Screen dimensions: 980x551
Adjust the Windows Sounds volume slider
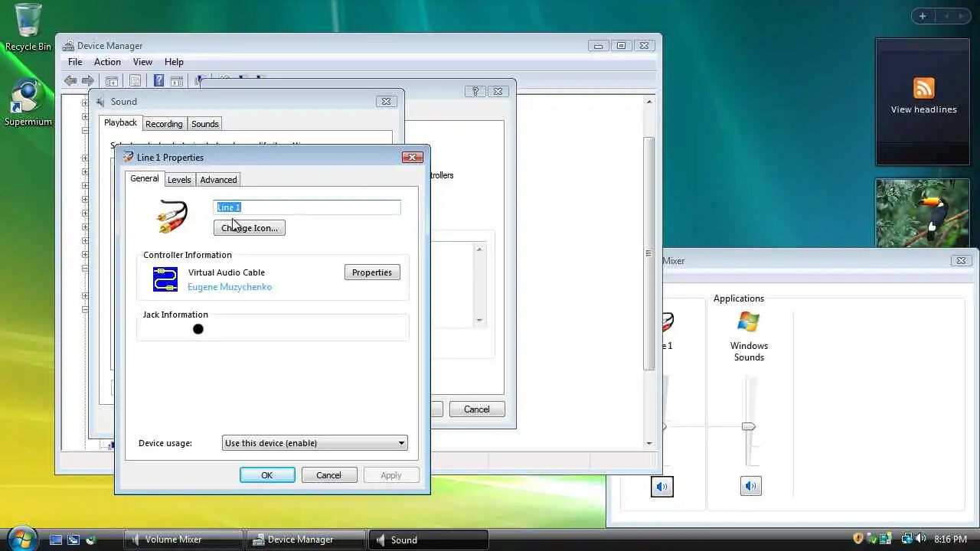(x=749, y=426)
